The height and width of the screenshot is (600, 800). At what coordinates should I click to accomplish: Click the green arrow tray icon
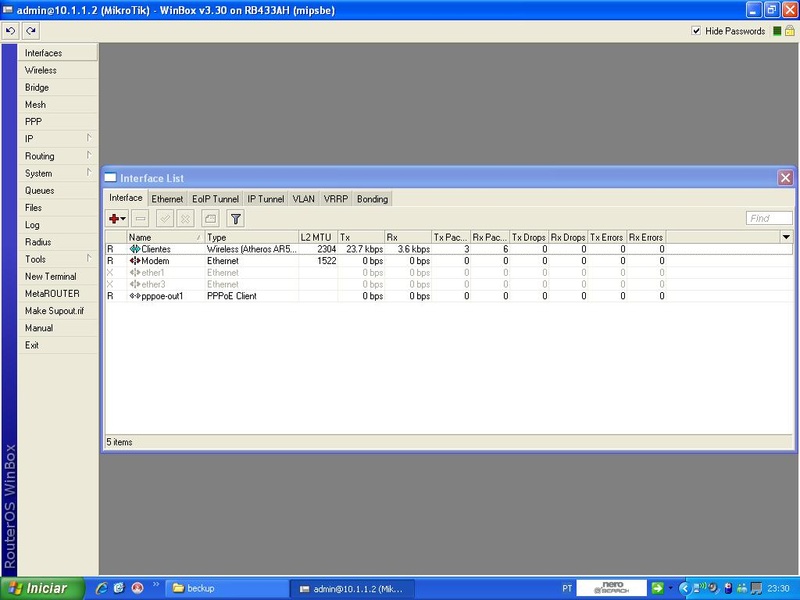tap(657, 588)
